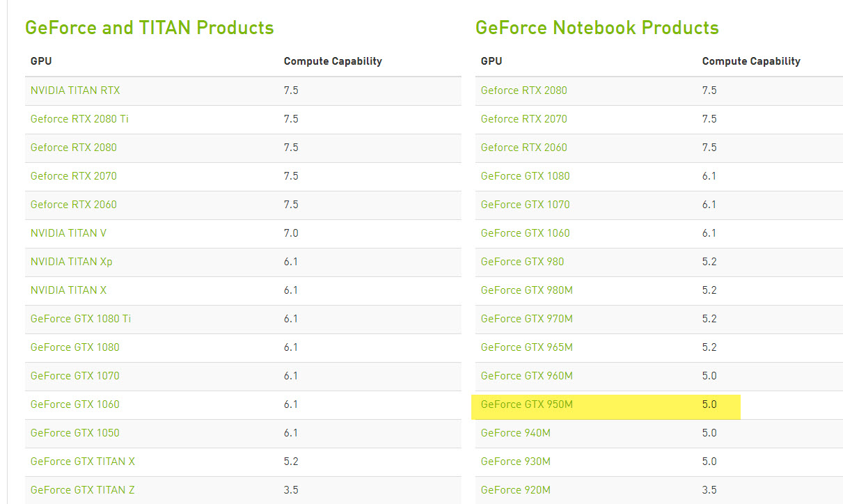The image size is (843, 504).
Task: Click the 5.2 value for GeForce GTX 980M
Action: (709, 290)
